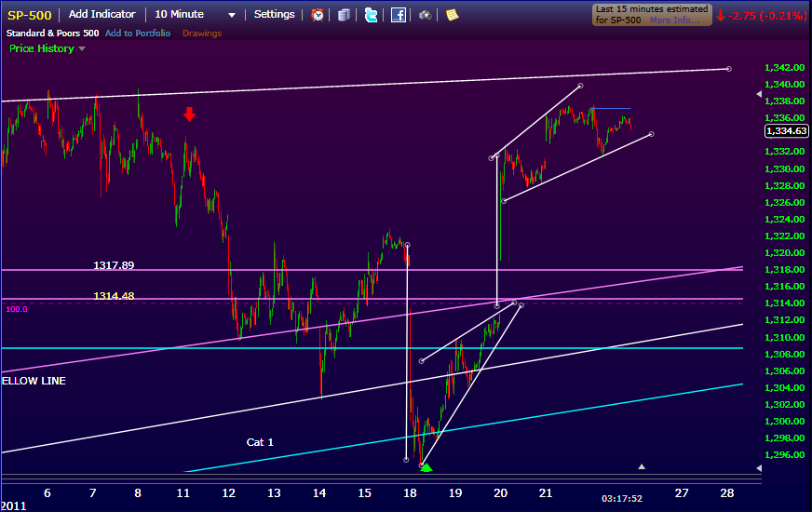Screen dimensions: 812x512
Task: Open the Settings menu
Action: pos(275,15)
